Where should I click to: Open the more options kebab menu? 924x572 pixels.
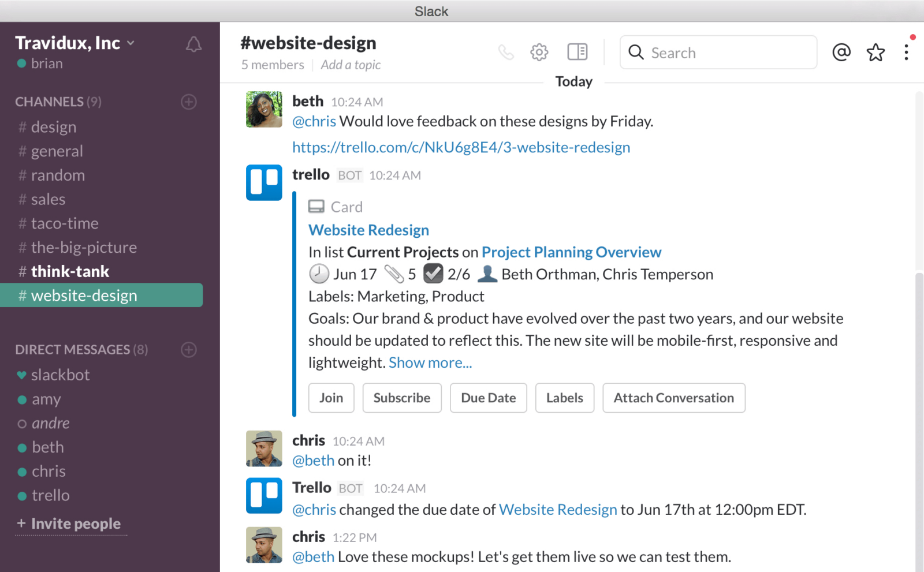(x=907, y=52)
